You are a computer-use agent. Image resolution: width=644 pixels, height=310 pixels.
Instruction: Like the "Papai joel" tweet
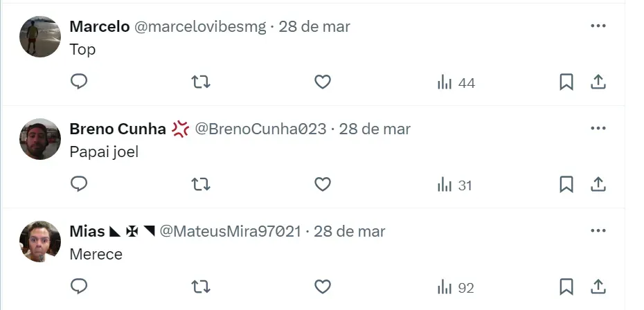[323, 184]
